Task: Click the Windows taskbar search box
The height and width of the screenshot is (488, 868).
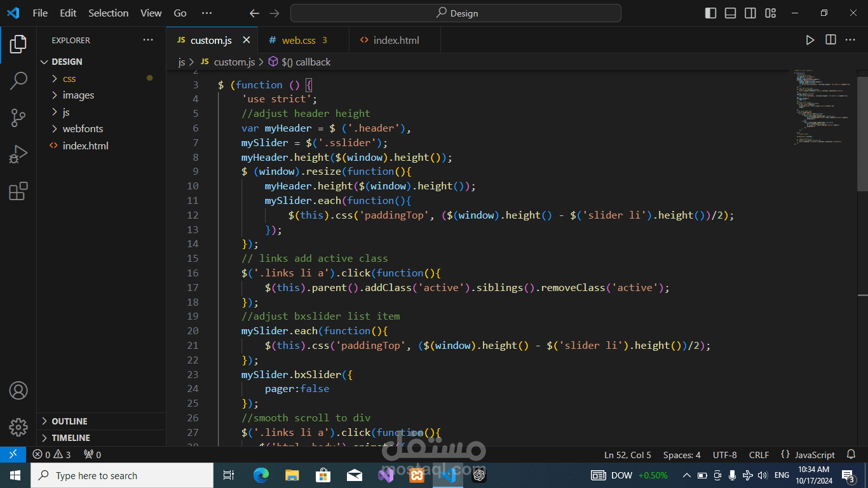Action: (x=122, y=475)
